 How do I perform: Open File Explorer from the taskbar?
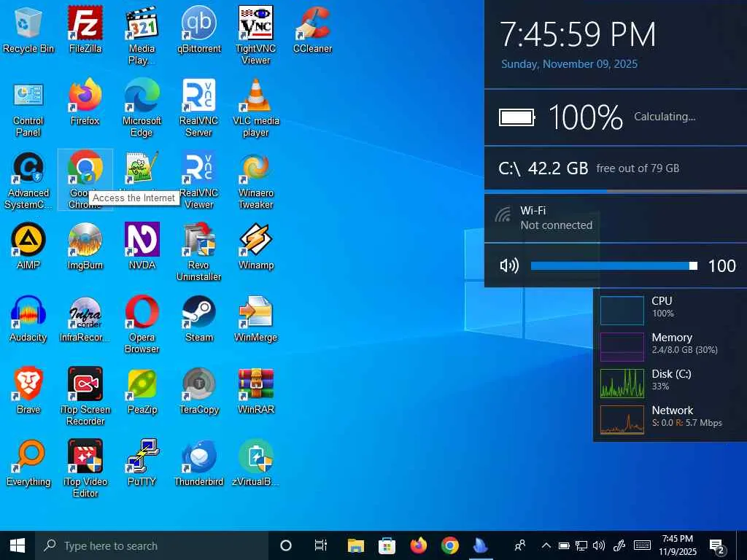coord(355,545)
